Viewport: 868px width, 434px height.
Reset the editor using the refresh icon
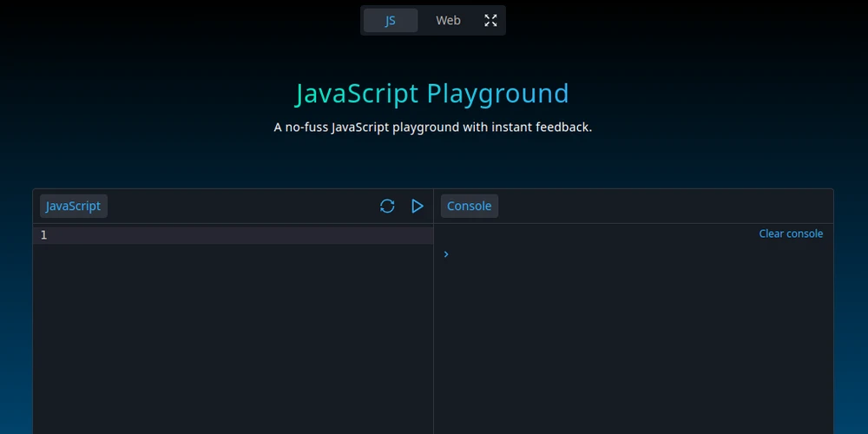click(387, 207)
